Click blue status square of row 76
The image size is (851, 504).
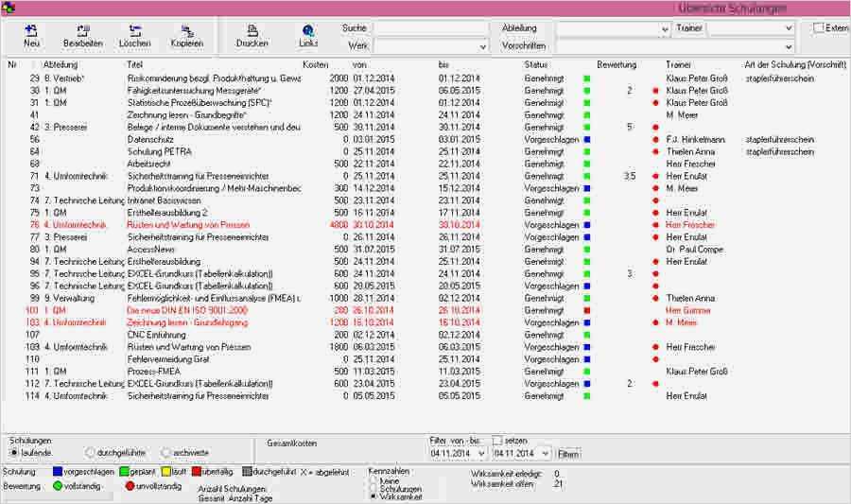point(586,225)
